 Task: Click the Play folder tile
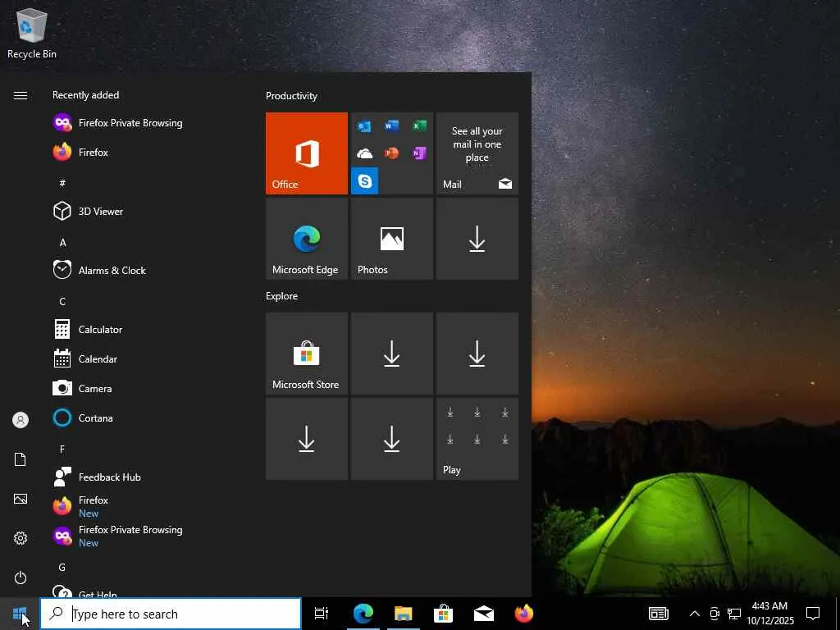477,439
